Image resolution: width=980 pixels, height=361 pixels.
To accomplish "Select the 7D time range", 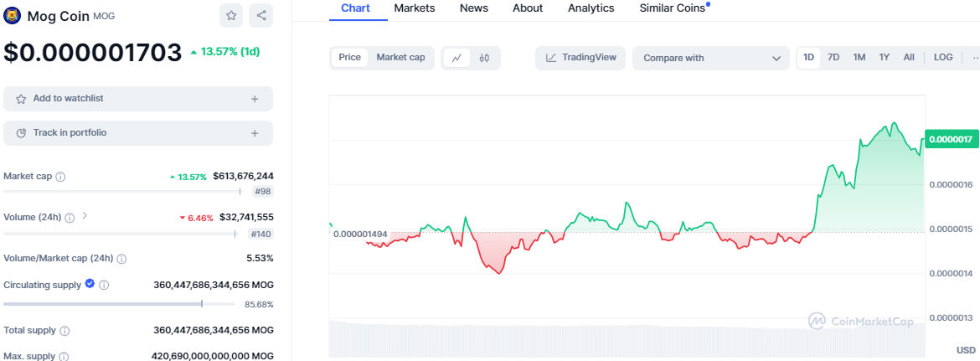I will tap(833, 58).
